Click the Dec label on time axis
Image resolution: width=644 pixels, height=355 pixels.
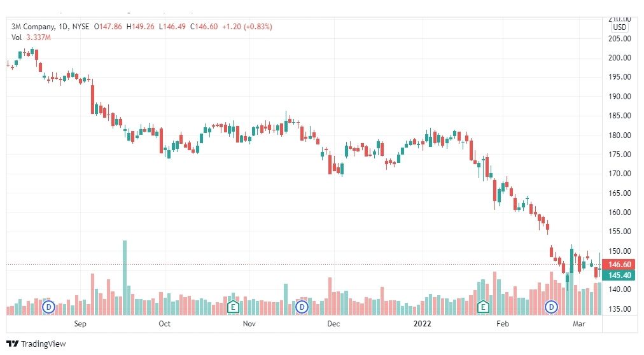click(333, 324)
